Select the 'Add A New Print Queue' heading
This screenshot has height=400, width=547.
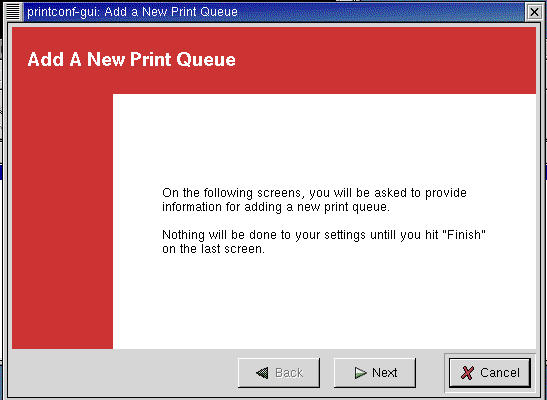(x=132, y=60)
